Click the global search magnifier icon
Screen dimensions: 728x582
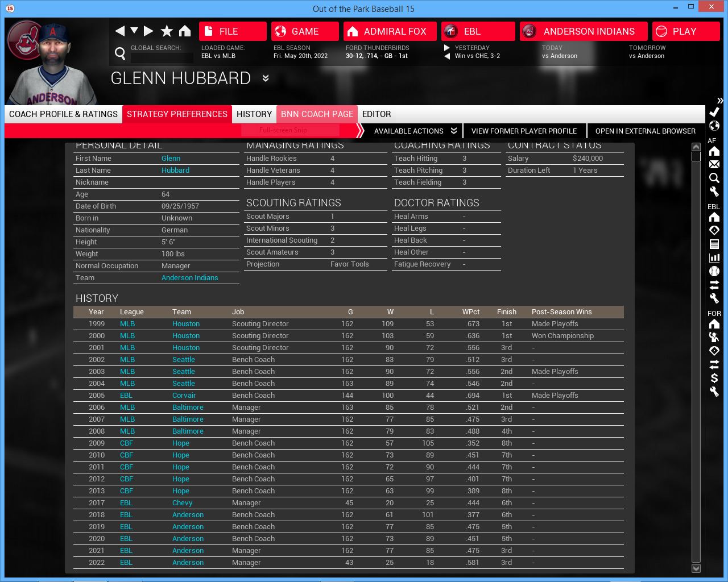click(120, 53)
